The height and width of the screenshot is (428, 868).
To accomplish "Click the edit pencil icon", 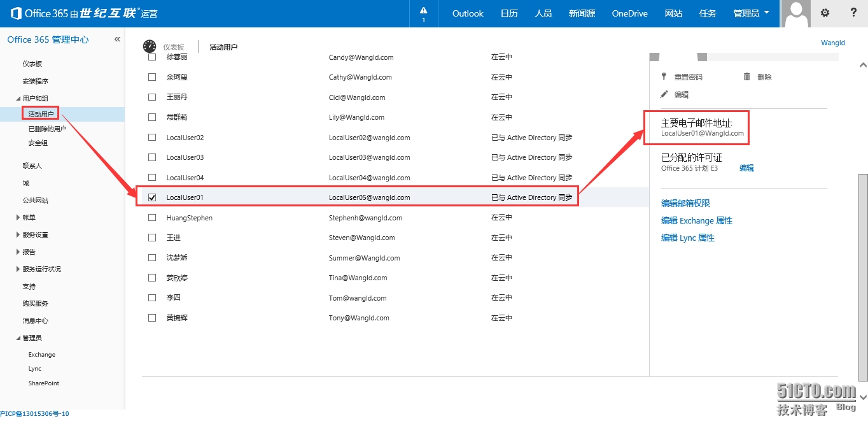I will [664, 94].
